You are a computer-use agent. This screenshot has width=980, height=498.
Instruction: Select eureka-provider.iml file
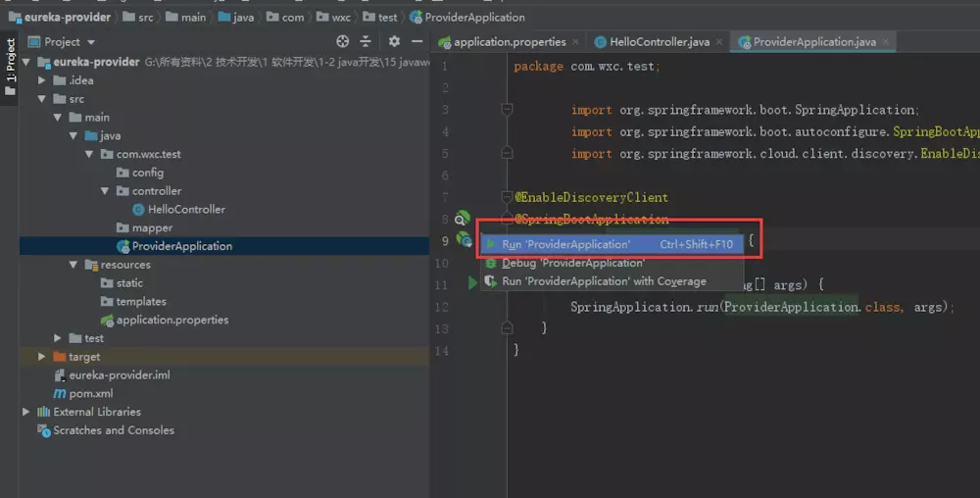(112, 374)
